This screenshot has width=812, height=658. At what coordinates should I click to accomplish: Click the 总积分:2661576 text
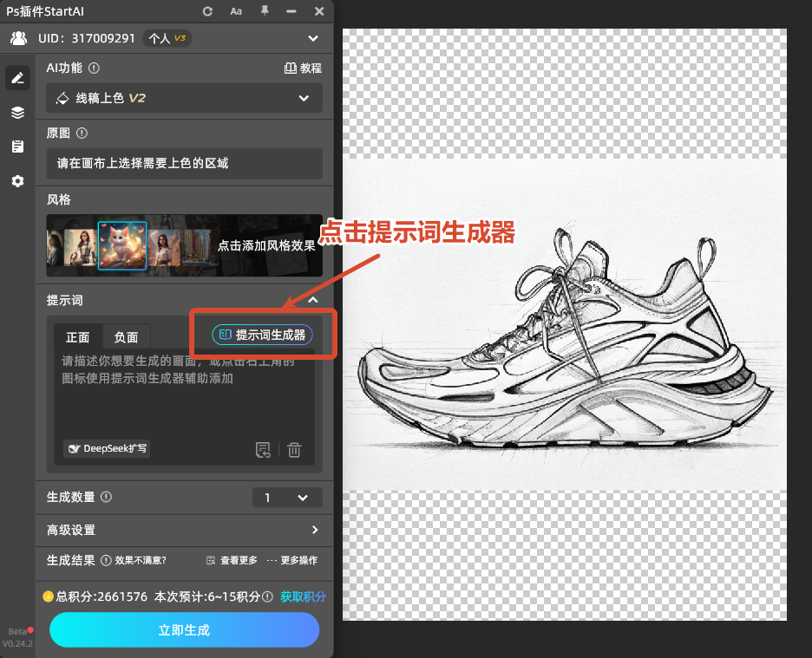click(x=101, y=596)
